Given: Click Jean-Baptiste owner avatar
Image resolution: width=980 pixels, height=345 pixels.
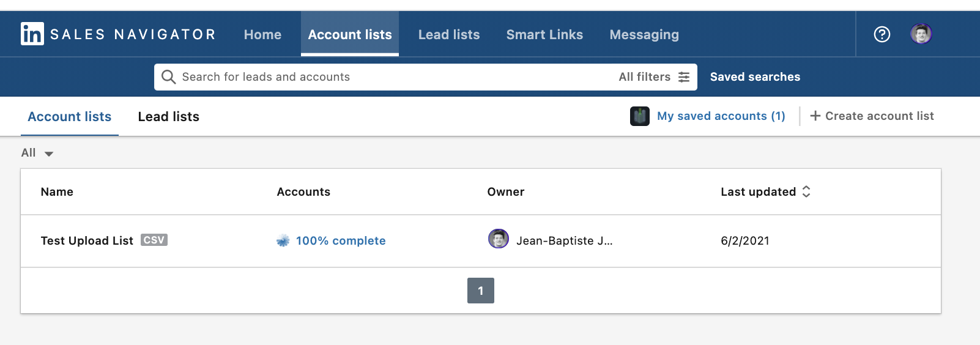Looking at the screenshot, I should [x=499, y=239].
